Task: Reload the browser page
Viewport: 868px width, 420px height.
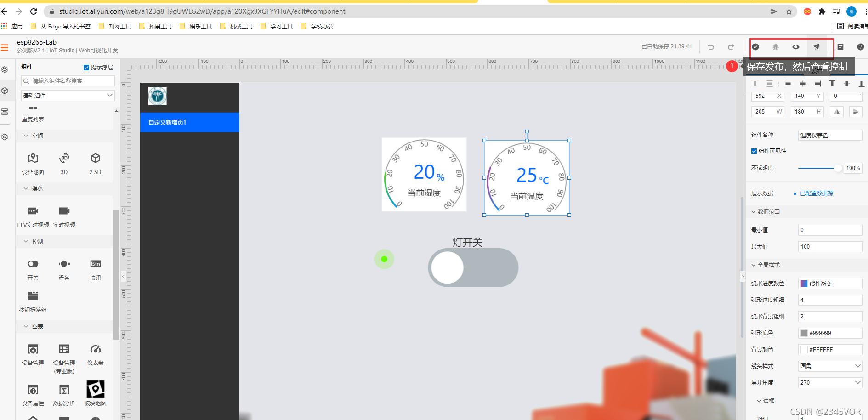Action: coord(34,11)
